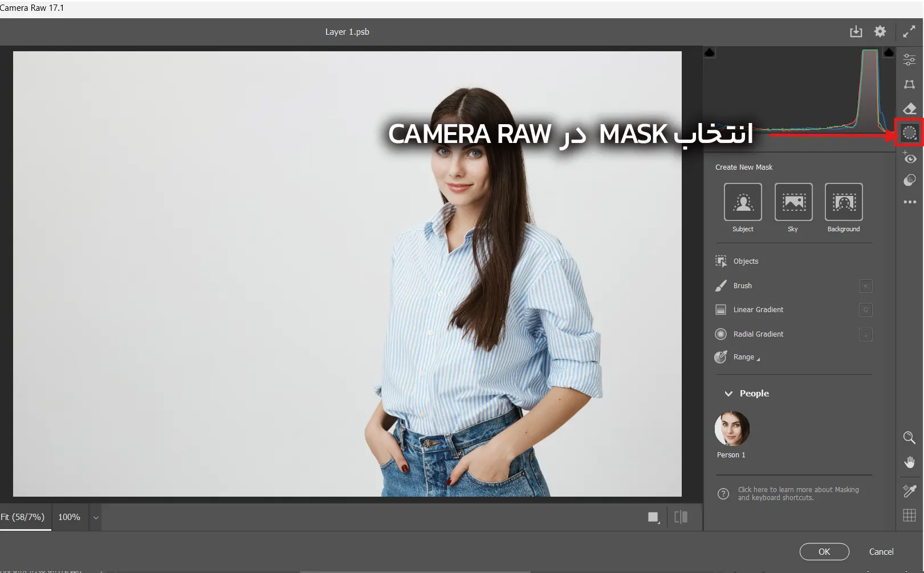The image size is (924, 573).
Task: Set zoom level to 100%
Action: click(69, 517)
